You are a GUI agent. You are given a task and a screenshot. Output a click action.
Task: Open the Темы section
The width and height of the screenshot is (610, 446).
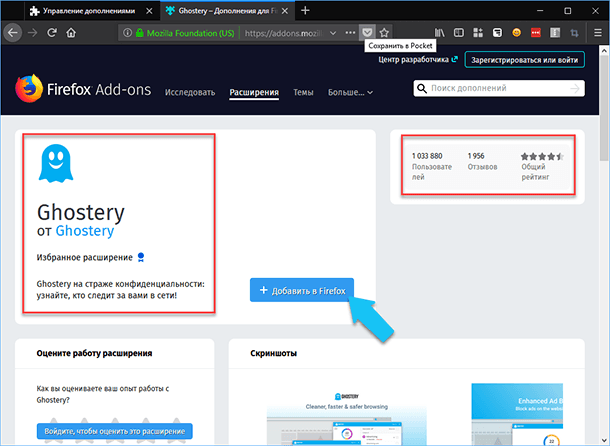coord(303,92)
